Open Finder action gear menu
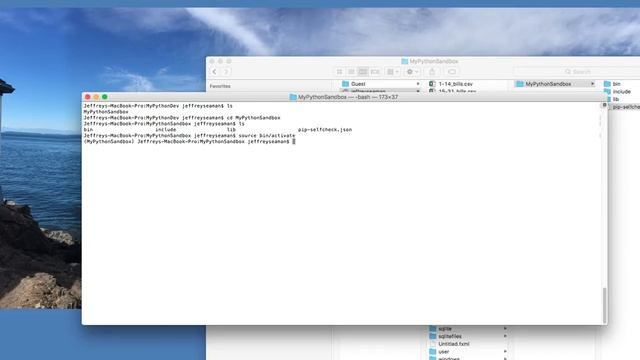This screenshot has width=640, height=360. (411, 72)
